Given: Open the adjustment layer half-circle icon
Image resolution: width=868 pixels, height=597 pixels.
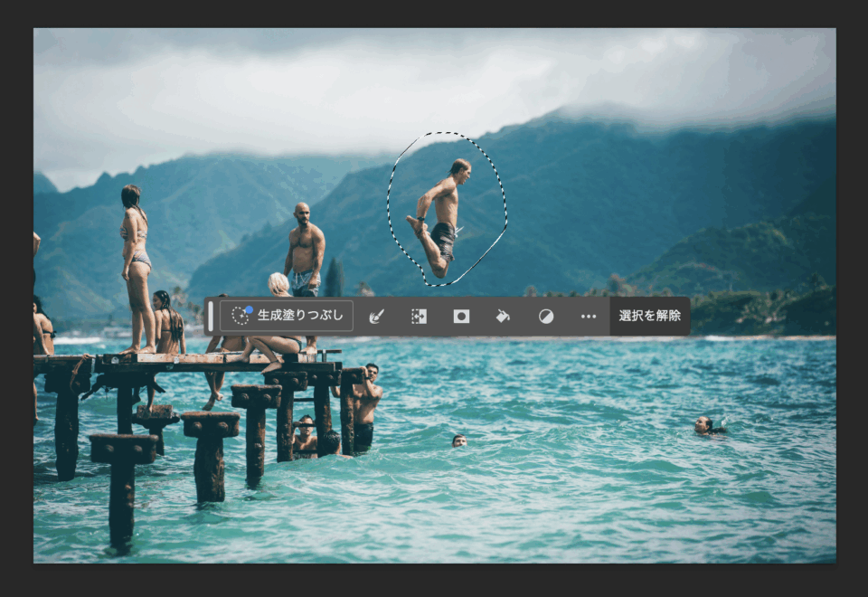Looking at the screenshot, I should [x=546, y=316].
